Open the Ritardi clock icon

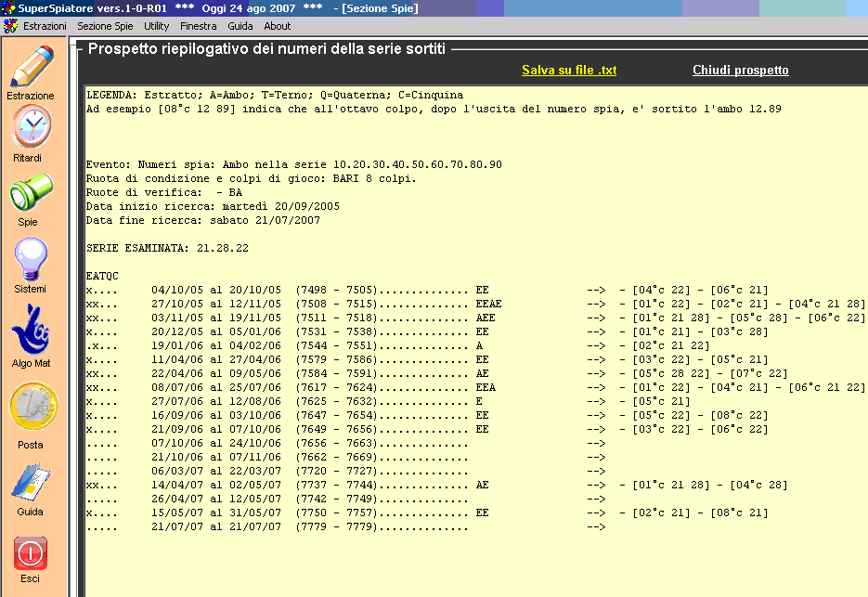(32, 127)
